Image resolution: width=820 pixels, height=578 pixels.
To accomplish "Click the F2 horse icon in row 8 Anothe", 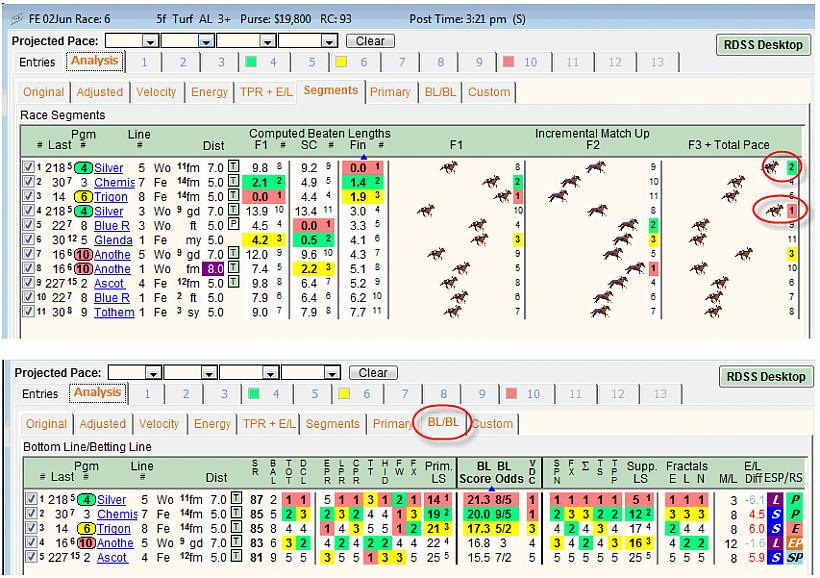I will coord(634,268).
